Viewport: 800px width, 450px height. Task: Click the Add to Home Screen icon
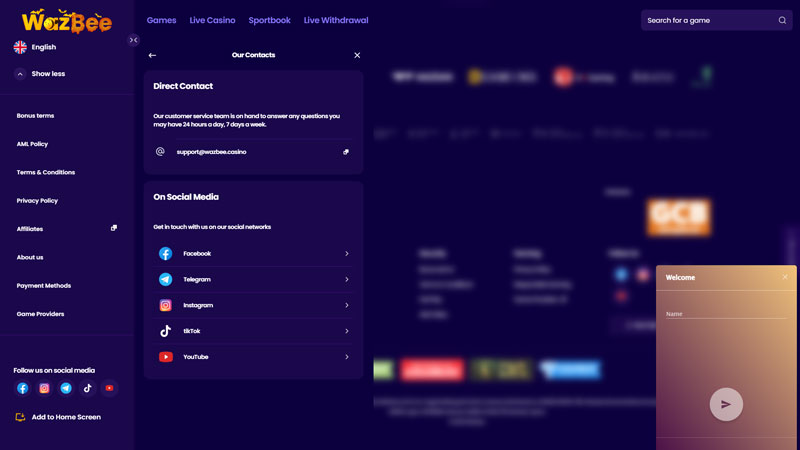[x=20, y=417]
